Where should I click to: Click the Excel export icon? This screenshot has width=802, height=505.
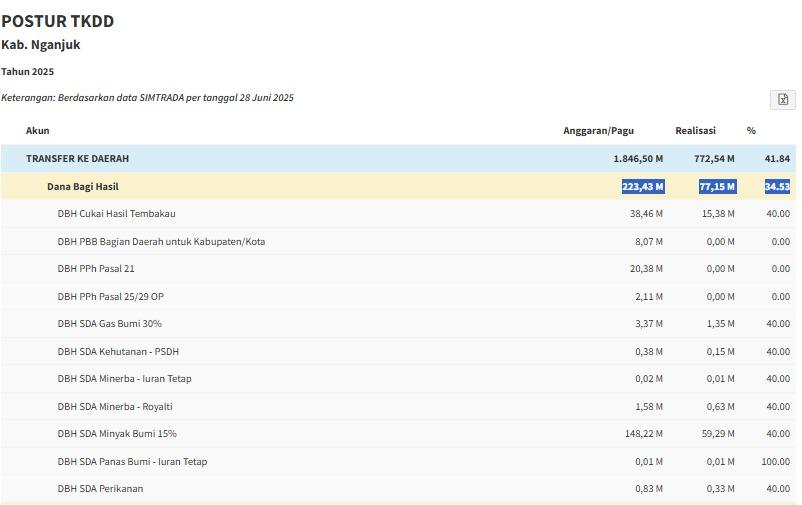click(782, 99)
